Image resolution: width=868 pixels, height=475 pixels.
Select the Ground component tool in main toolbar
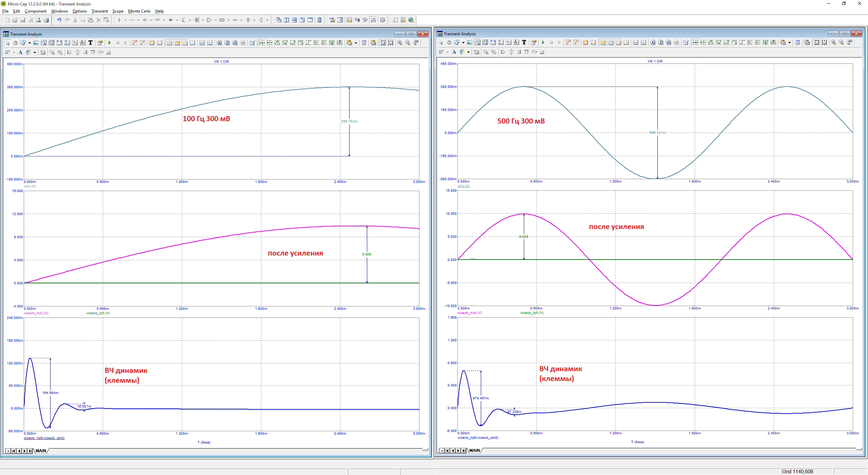coord(119,20)
